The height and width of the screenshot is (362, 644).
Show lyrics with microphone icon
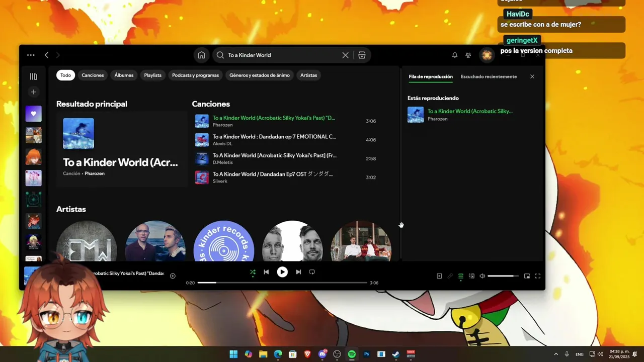click(x=450, y=276)
